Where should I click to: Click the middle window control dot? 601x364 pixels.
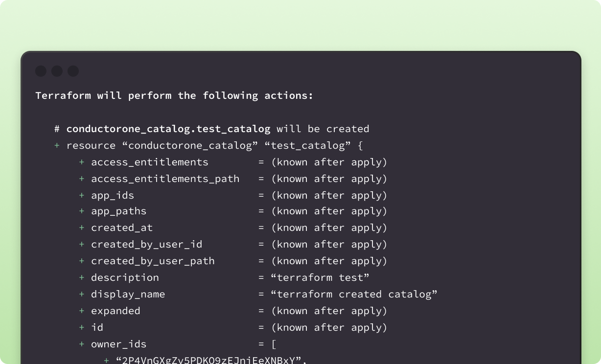(x=57, y=71)
